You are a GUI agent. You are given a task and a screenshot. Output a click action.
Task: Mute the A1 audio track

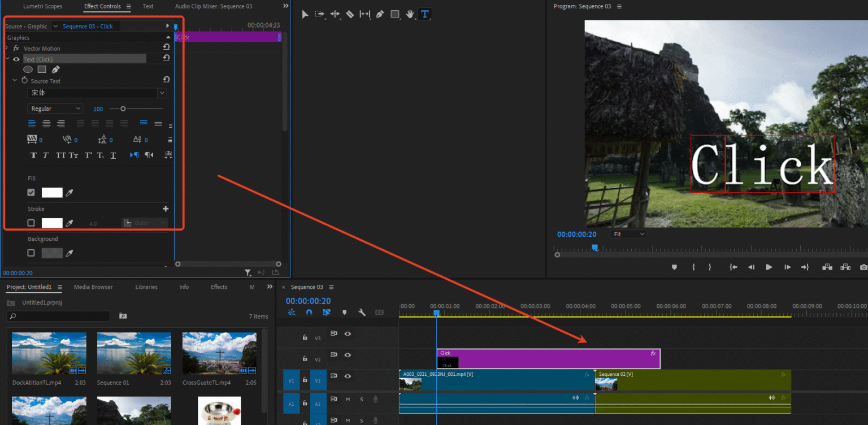(348, 403)
